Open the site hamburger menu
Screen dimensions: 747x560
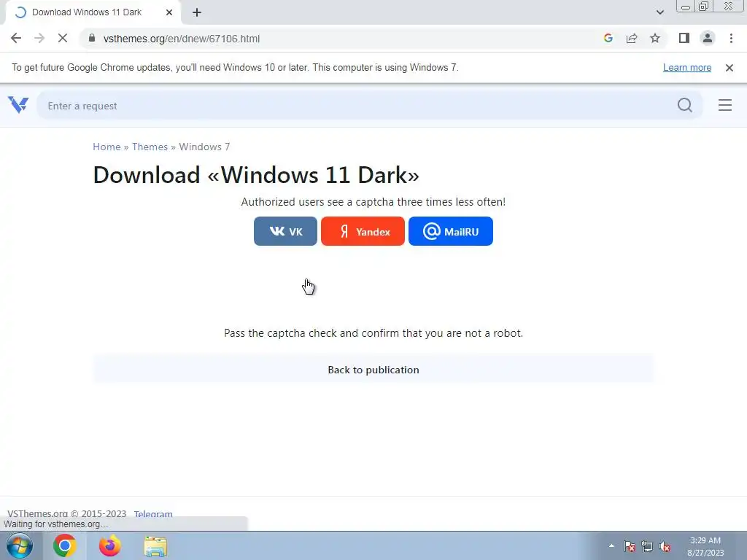pyautogui.click(x=724, y=105)
